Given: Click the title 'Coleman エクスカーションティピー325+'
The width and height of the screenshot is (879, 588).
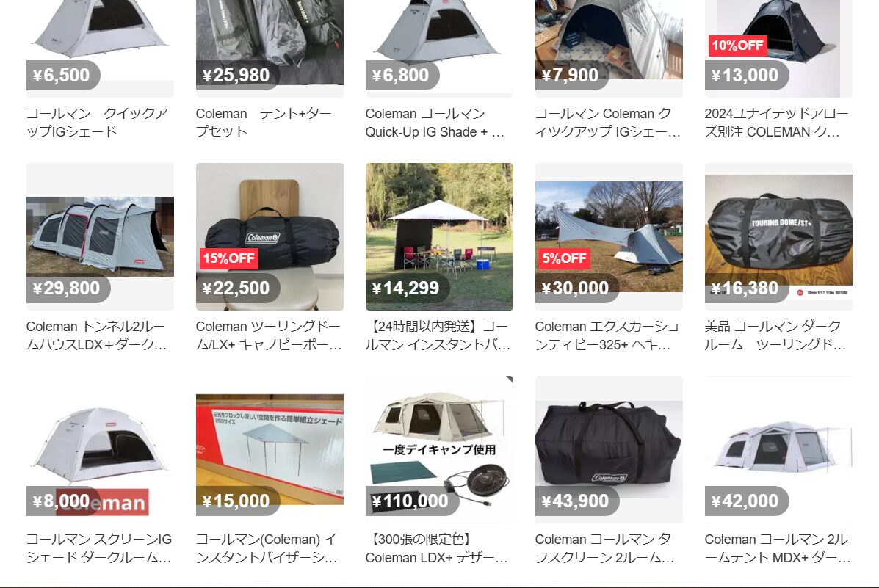Looking at the screenshot, I should click(x=607, y=335).
